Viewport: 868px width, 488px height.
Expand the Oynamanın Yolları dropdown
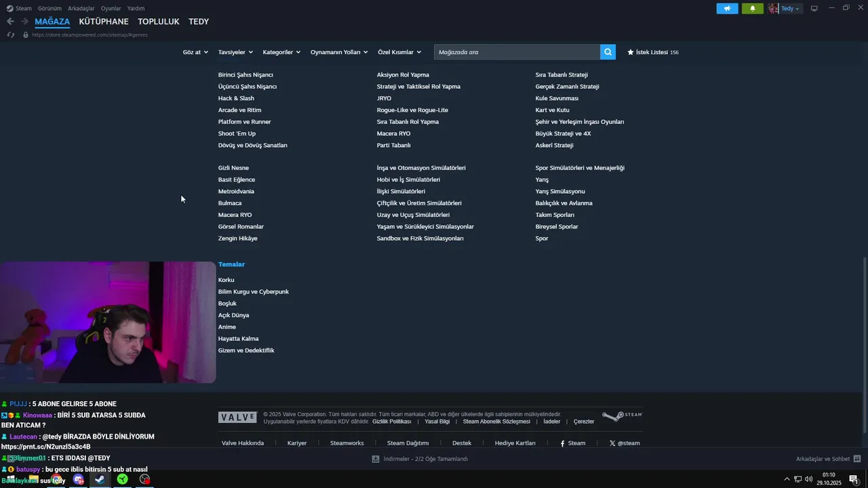(x=339, y=52)
